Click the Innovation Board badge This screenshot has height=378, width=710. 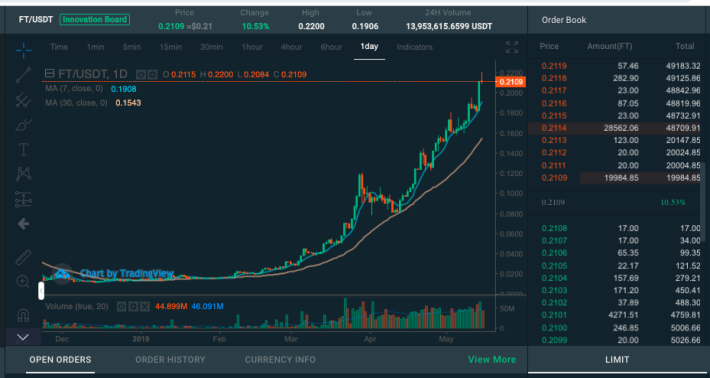click(x=95, y=19)
